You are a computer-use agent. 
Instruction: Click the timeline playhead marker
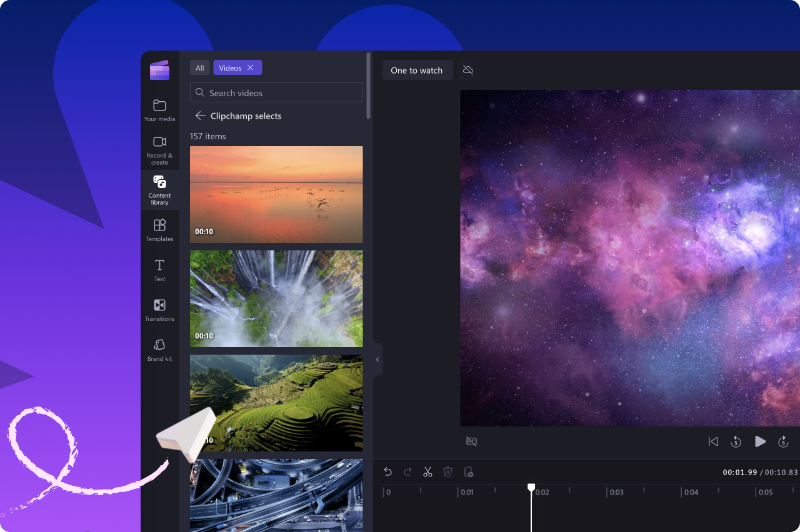(x=531, y=488)
